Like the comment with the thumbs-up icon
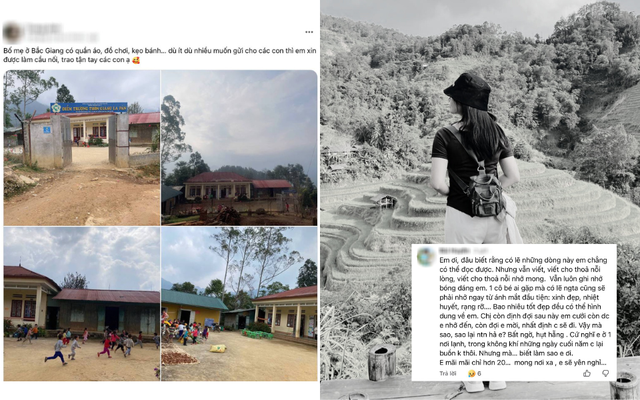640x400 pixels. click(587, 373)
